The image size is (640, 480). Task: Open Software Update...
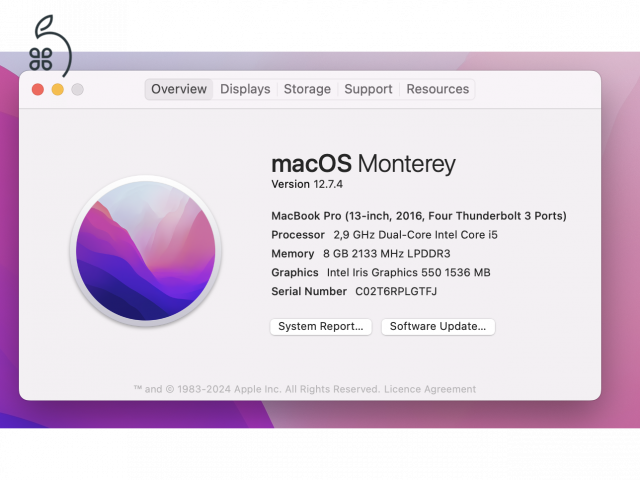[x=438, y=327]
